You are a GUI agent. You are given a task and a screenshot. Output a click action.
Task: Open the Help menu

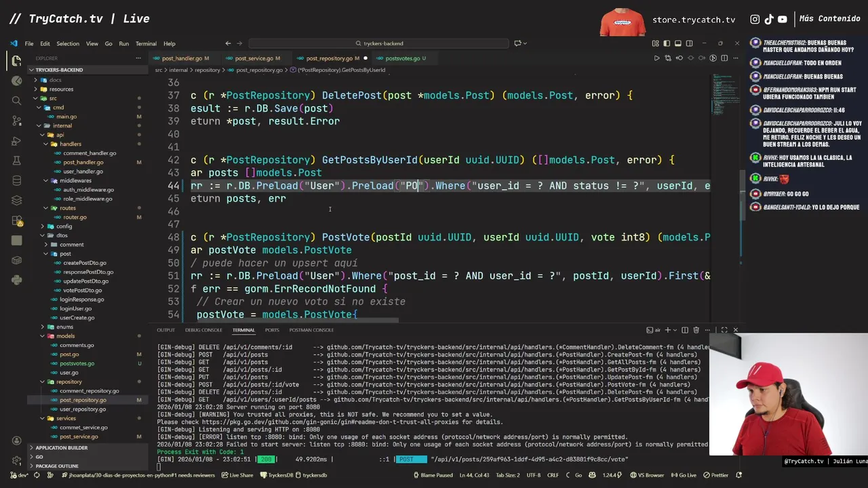click(170, 43)
